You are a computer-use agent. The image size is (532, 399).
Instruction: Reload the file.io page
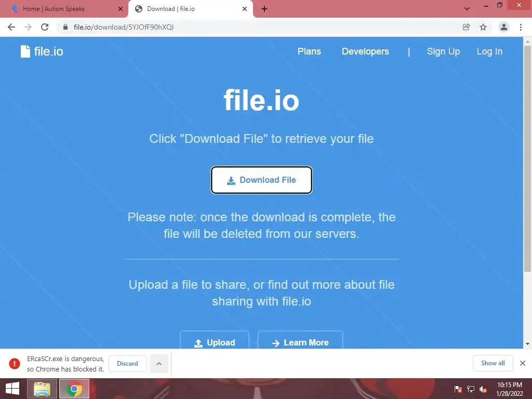click(45, 27)
